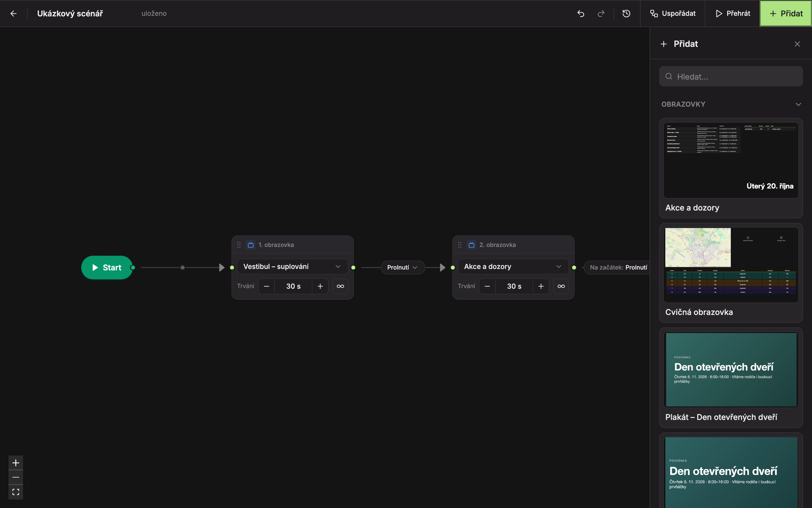This screenshot has width=812, height=508.
Task: Click screen icon of 1. obrazovka
Action: coord(251,245)
